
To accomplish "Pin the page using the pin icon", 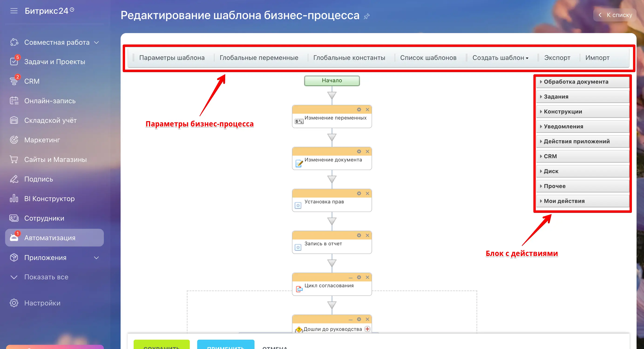I will pos(367,16).
